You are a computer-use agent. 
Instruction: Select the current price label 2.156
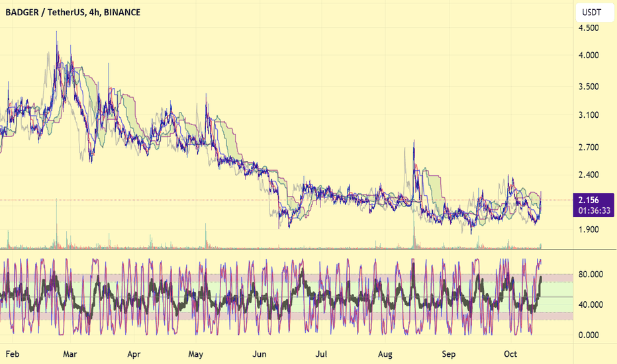pos(589,201)
